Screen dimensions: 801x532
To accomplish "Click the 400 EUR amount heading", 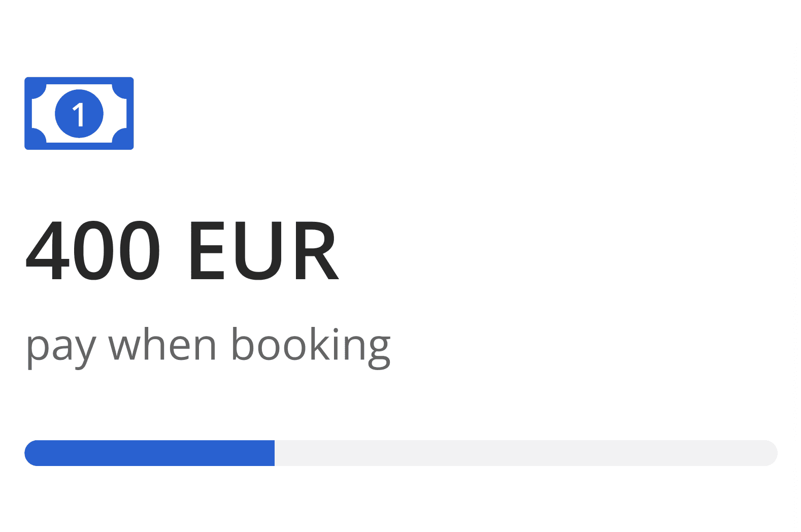I will pyautogui.click(x=182, y=250).
